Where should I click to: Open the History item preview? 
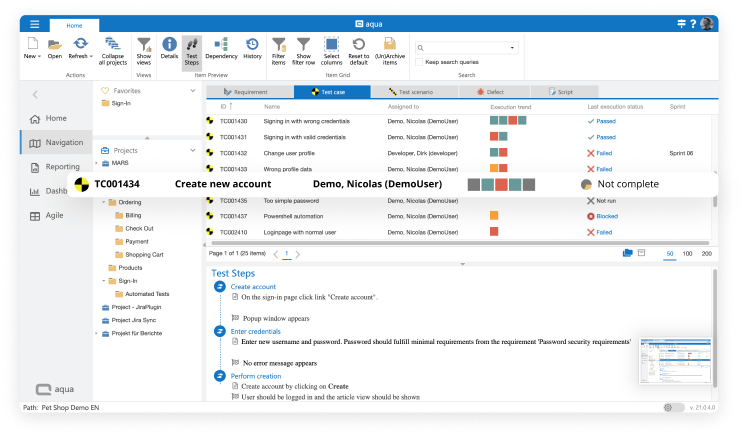click(x=252, y=48)
